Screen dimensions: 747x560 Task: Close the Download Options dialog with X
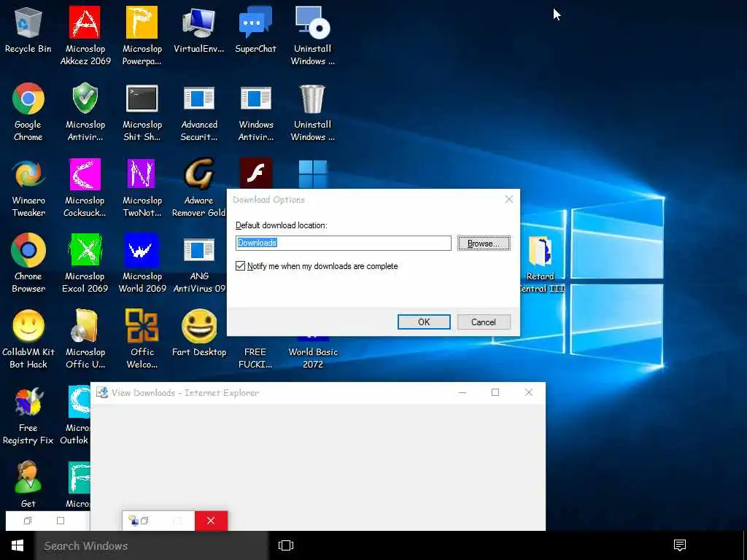pos(508,200)
